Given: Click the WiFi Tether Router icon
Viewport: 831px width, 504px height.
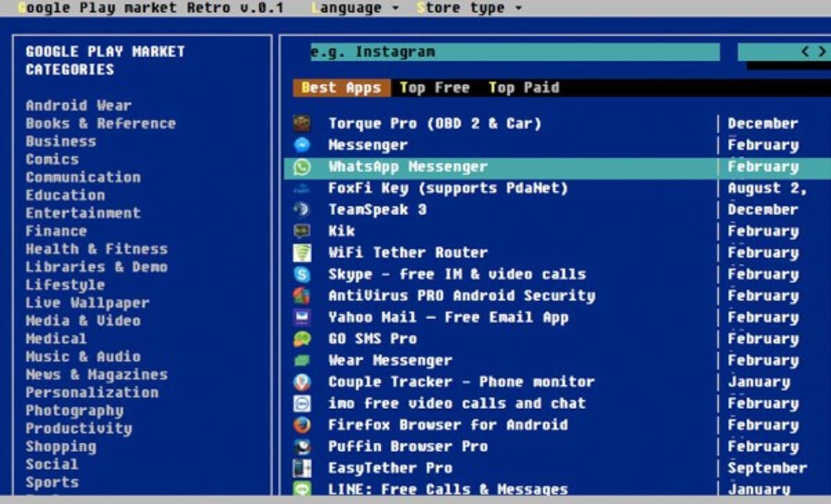Looking at the screenshot, I should pos(302,253).
